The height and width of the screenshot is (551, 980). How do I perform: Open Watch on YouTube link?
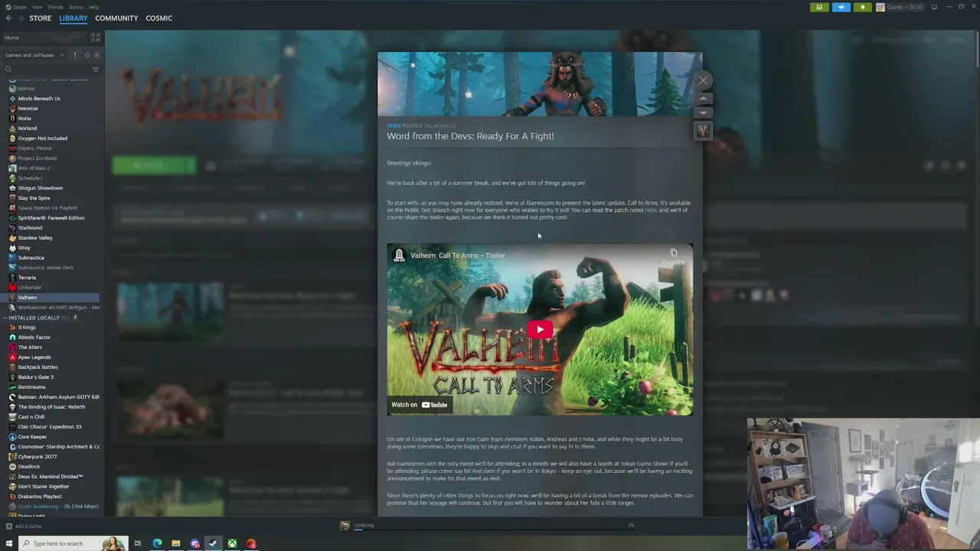[419, 405]
